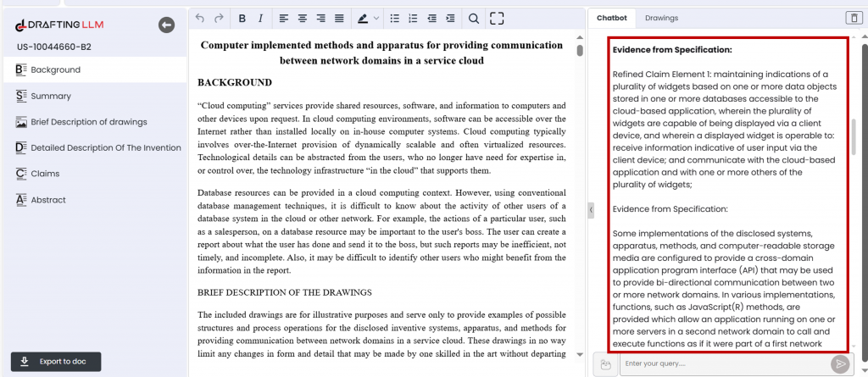Delete chat with trash icon
Viewport: 868px width, 377px height.
click(x=853, y=19)
